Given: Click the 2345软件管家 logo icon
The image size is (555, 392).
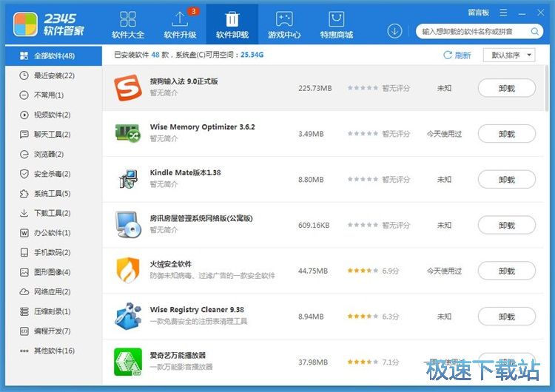Looking at the screenshot, I should pos(25,24).
